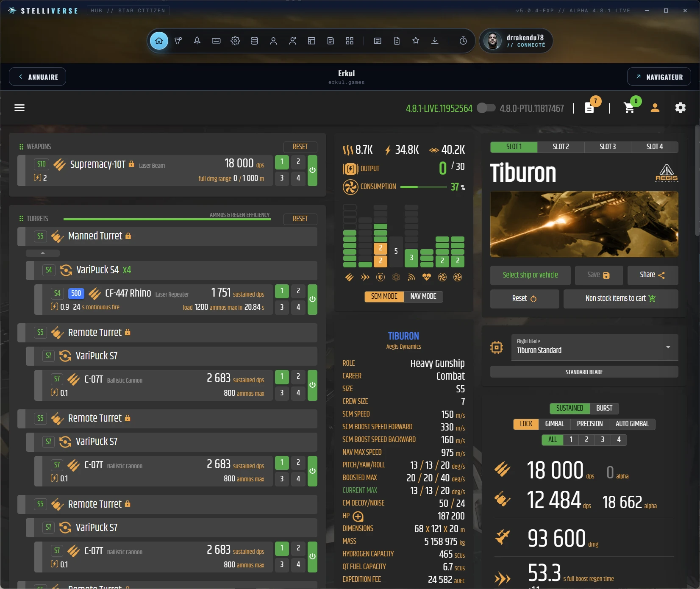Viewport: 700px width, 589px height.
Task: Open the drrakendu78 profile chip
Action: point(516,41)
